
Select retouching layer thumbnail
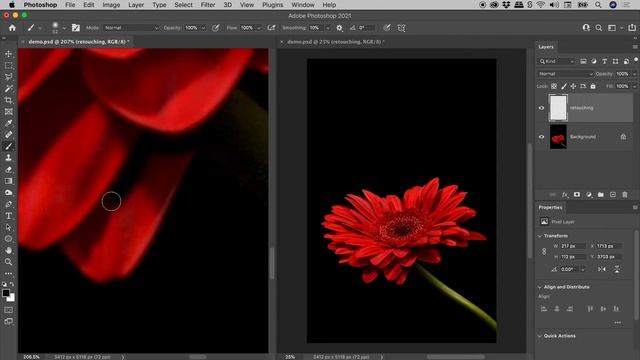pos(558,108)
